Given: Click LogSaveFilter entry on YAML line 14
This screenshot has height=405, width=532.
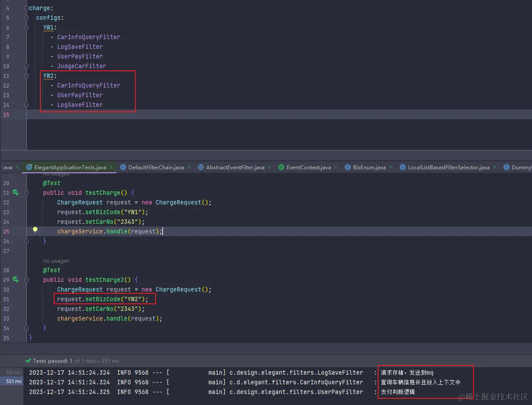Looking at the screenshot, I should (80, 105).
